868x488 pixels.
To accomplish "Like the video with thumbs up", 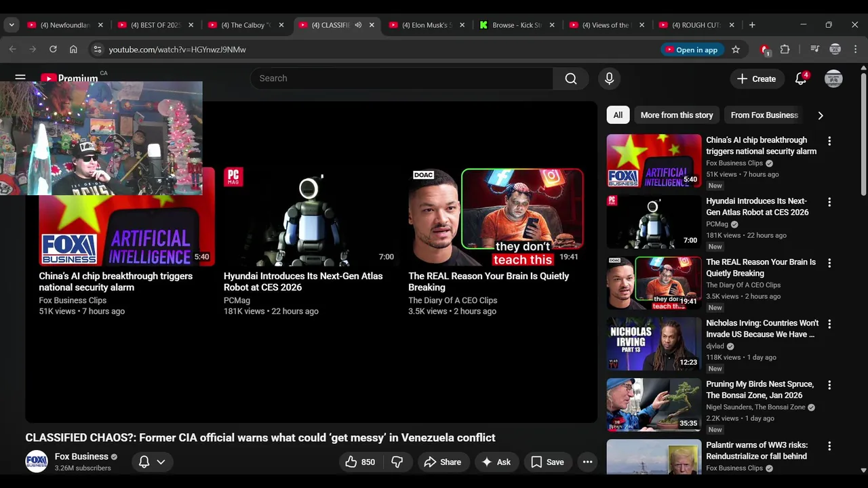I will pos(359,462).
